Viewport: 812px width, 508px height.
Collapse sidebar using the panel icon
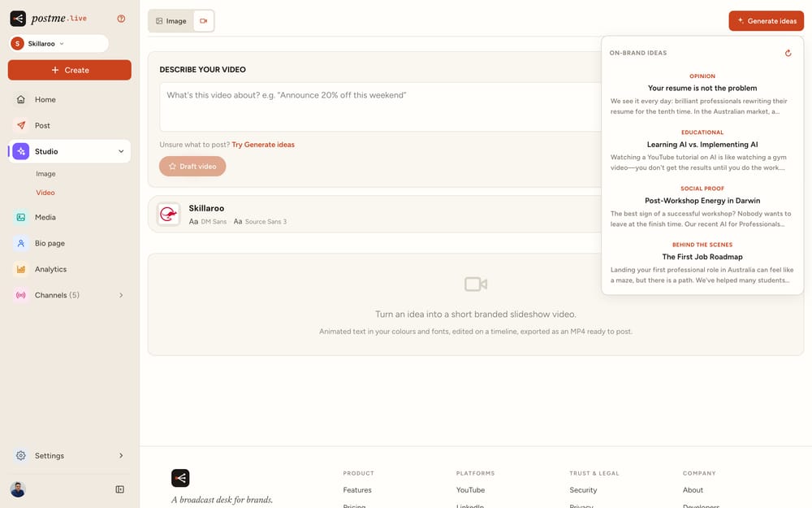coord(119,489)
